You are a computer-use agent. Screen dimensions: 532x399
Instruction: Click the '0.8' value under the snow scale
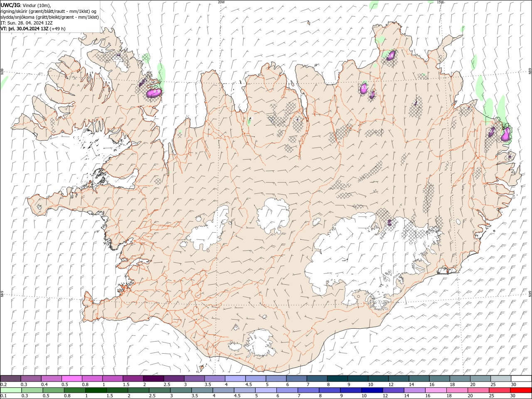click(x=85, y=384)
